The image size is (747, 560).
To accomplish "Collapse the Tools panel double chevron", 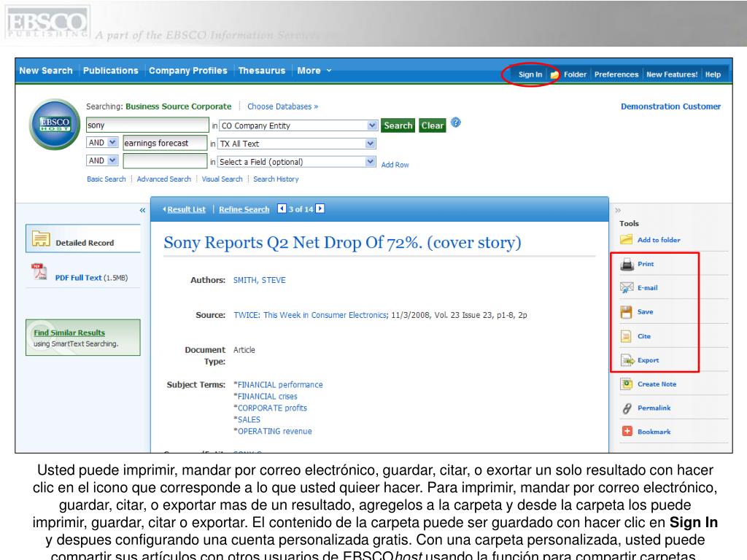I will tap(618, 210).
